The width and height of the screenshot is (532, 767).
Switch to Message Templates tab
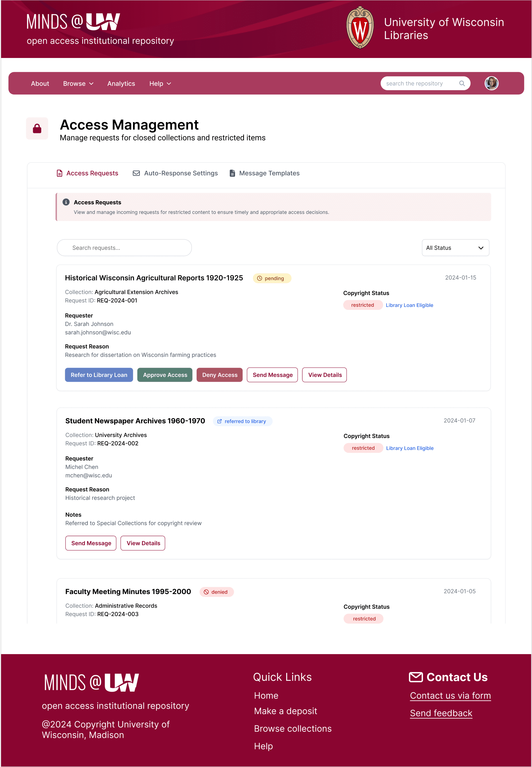pos(265,173)
